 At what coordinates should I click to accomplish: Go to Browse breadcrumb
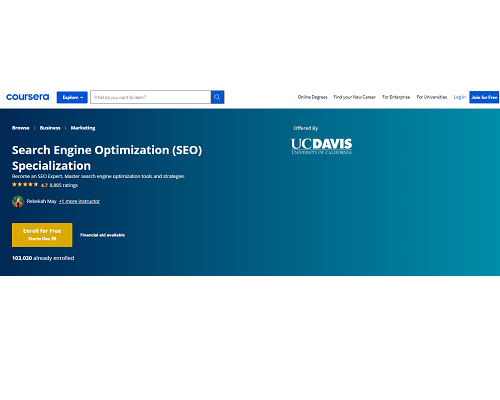(x=21, y=128)
